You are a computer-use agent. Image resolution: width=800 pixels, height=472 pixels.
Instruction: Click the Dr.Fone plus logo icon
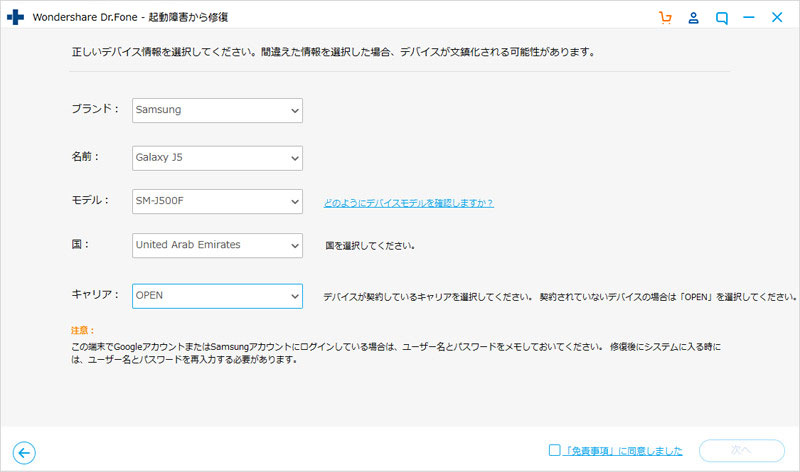click(x=15, y=17)
